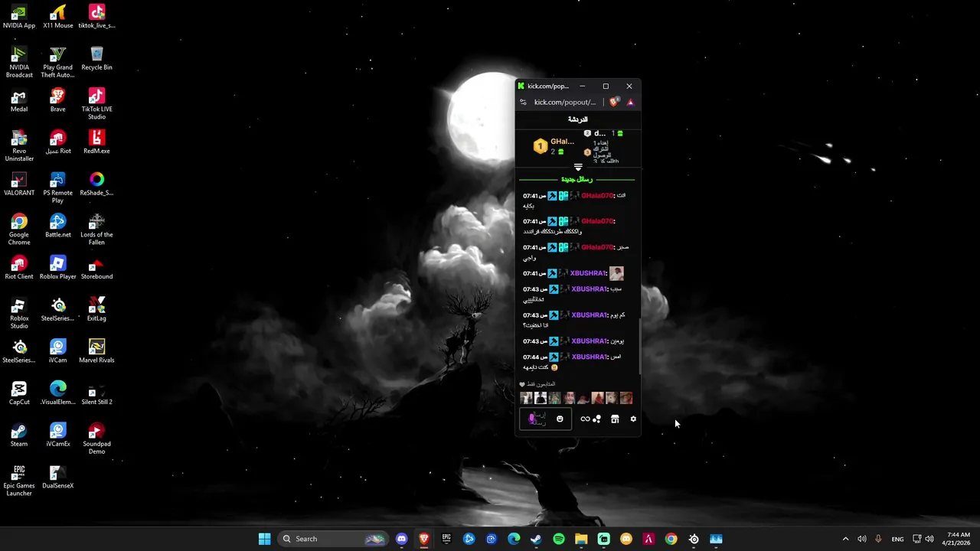Click the microphone icon in system tray
This screenshot has height=551, width=980.
[x=878, y=539]
